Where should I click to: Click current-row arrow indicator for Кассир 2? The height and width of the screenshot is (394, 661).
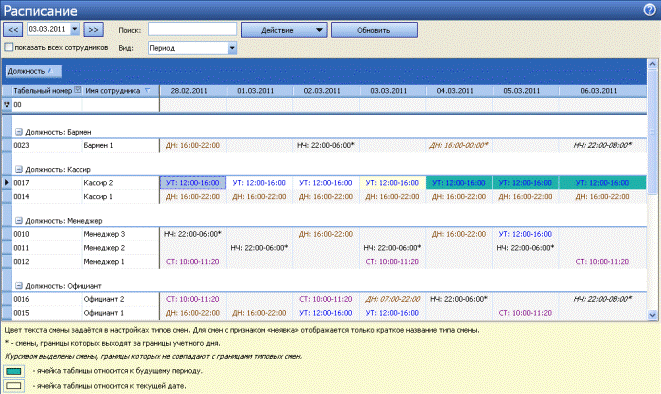tap(7, 182)
